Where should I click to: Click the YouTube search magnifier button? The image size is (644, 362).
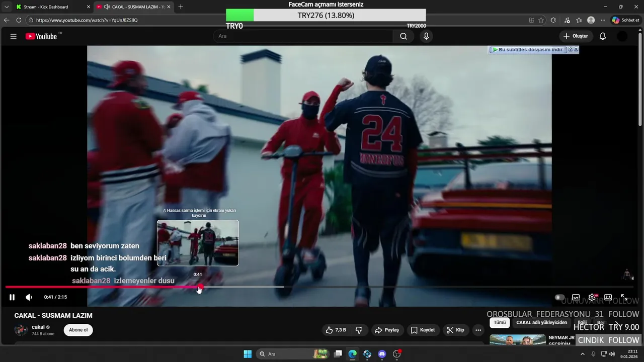click(x=404, y=36)
